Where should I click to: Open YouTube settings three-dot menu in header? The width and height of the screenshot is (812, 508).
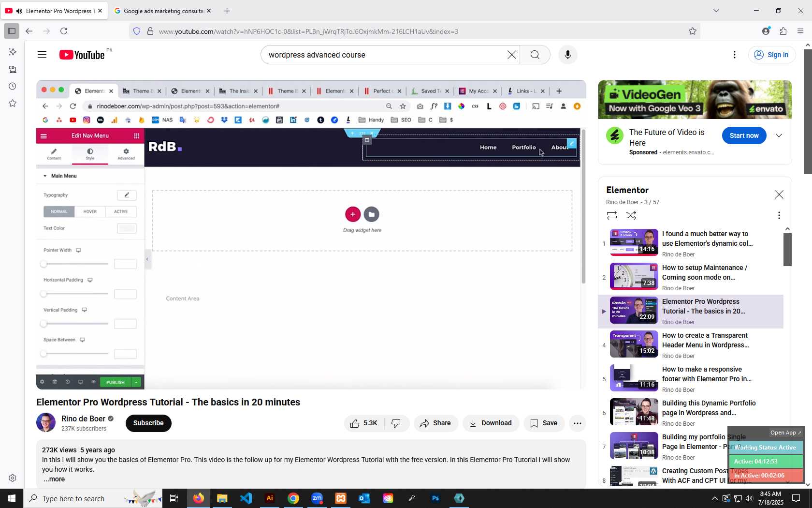(x=735, y=55)
